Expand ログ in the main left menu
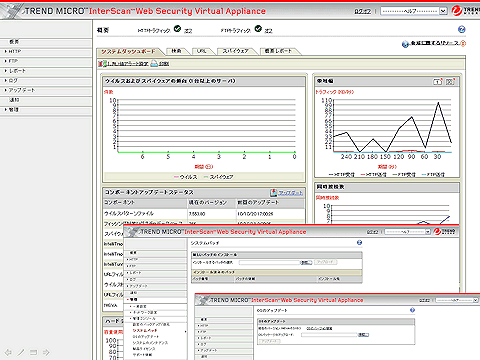 (46, 80)
